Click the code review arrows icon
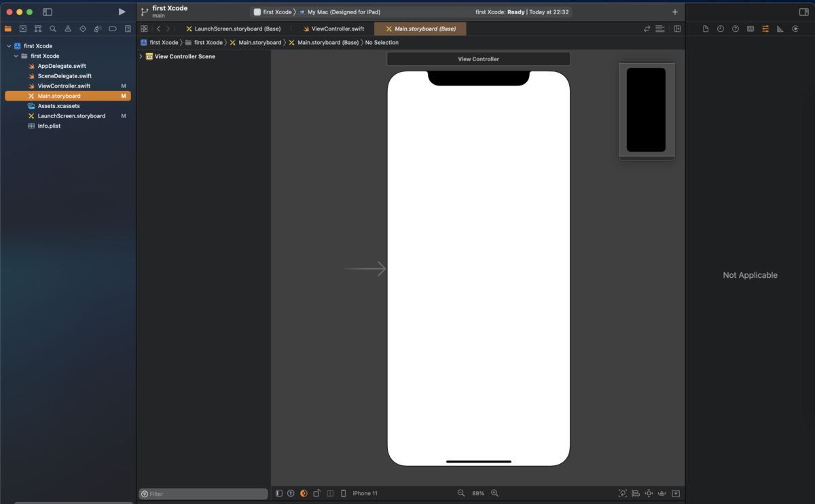 coord(647,29)
